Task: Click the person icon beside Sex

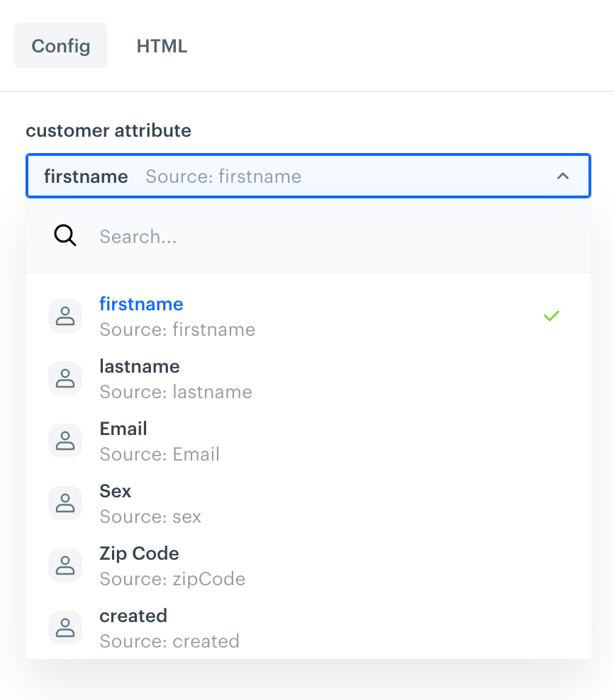Action: [65, 503]
